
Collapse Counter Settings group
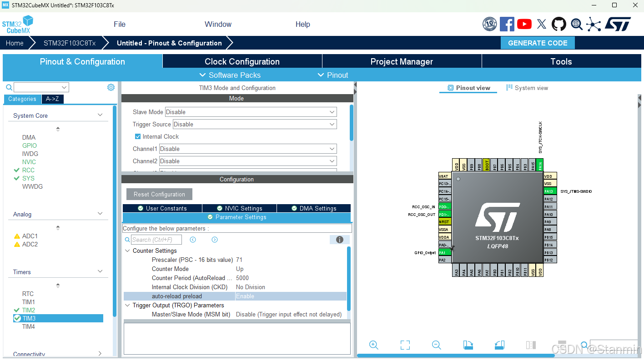tap(127, 251)
